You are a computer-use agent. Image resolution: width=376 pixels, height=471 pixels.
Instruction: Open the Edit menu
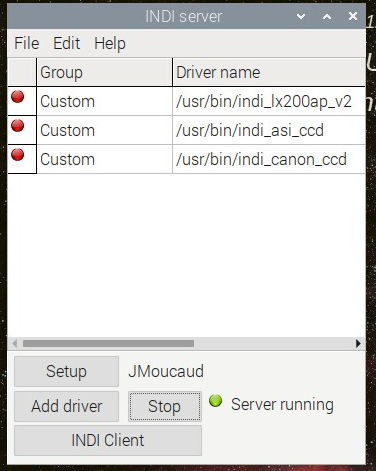tap(67, 43)
